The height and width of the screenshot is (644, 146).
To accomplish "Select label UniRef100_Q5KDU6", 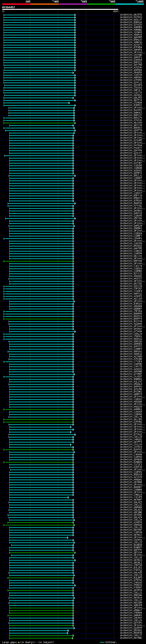I will click(x=131, y=525).
